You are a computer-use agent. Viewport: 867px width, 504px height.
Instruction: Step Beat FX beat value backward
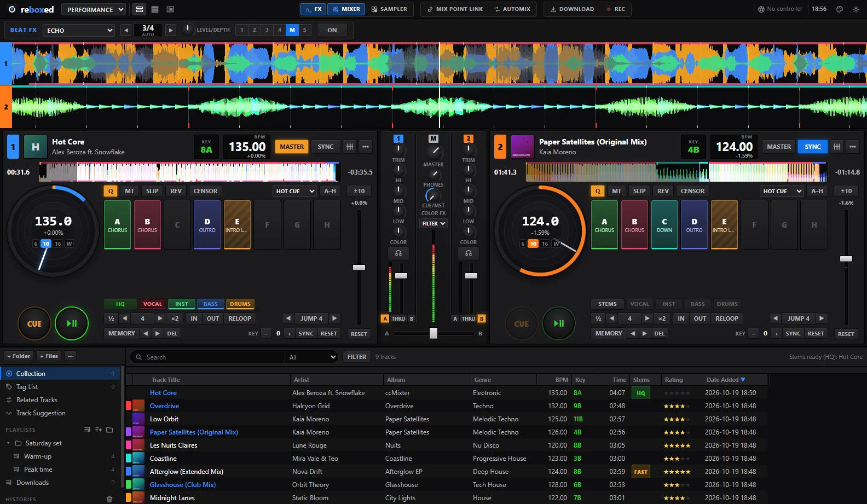click(126, 30)
